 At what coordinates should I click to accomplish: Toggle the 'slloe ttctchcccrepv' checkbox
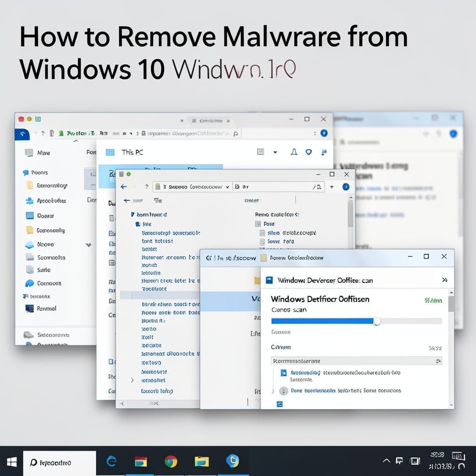262,233
